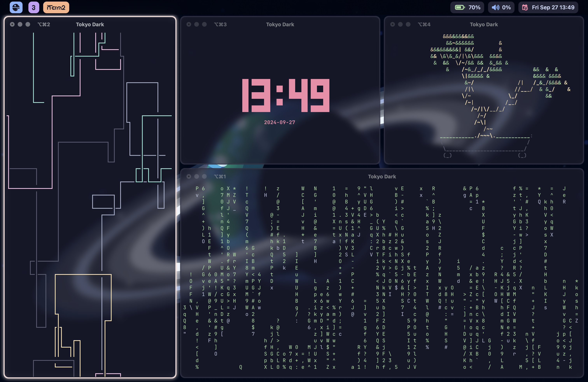Image resolution: width=588 pixels, height=382 pixels.
Task: Zoom the ⌥⌘4 bonsai window
Action: pyautogui.click(x=408, y=24)
